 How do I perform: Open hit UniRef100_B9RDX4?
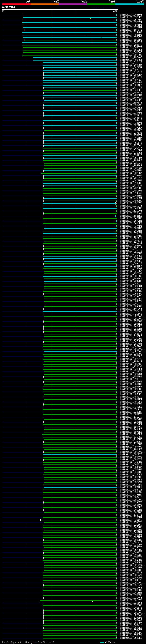131,22
